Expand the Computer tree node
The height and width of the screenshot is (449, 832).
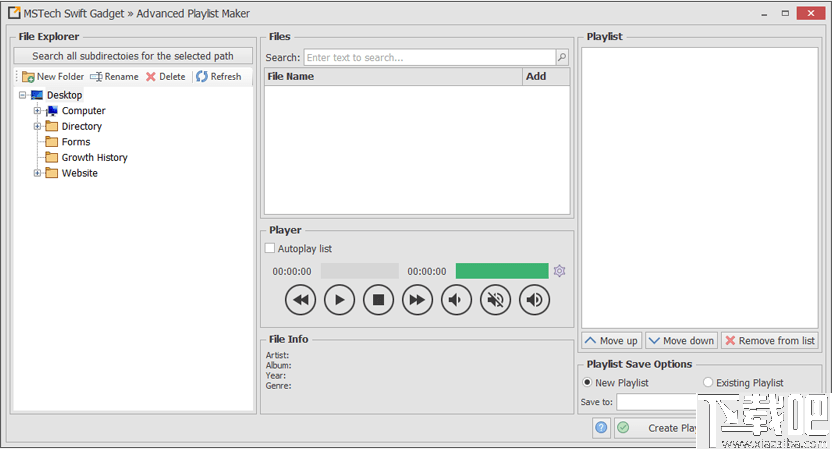[x=37, y=110]
